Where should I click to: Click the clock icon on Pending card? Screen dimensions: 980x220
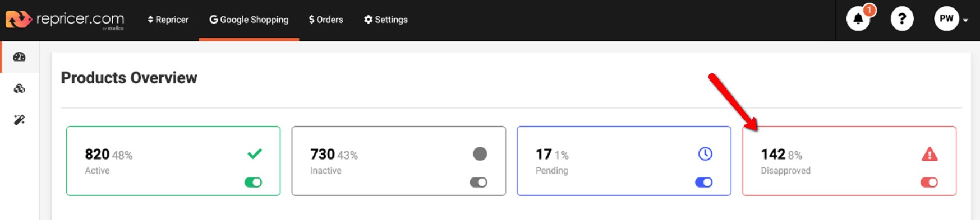[705, 153]
